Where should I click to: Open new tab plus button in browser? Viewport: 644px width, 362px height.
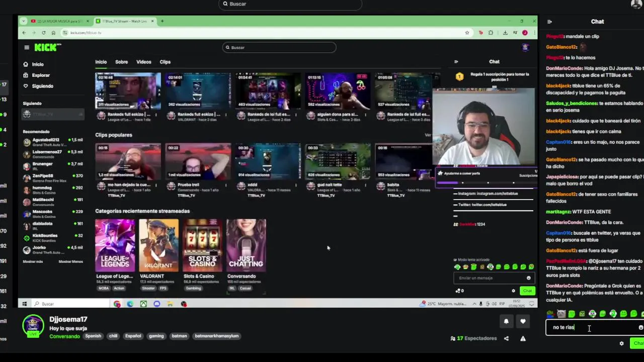point(162,21)
